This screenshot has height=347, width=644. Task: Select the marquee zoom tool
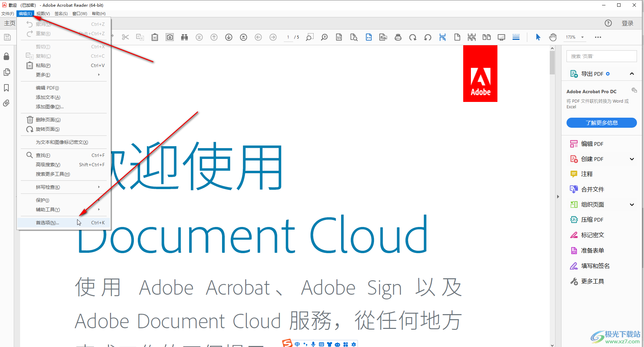[310, 37]
